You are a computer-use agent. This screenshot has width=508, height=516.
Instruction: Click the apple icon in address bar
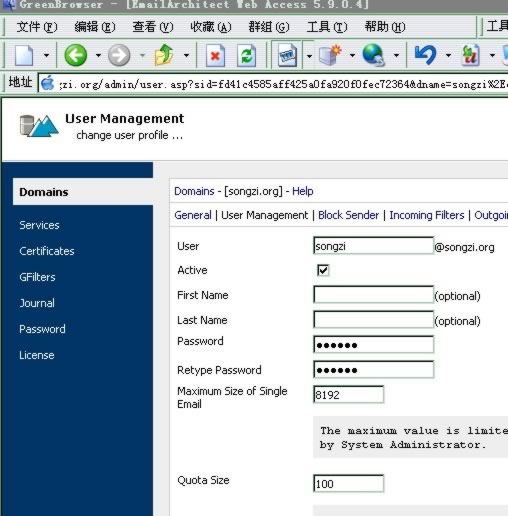[48, 83]
